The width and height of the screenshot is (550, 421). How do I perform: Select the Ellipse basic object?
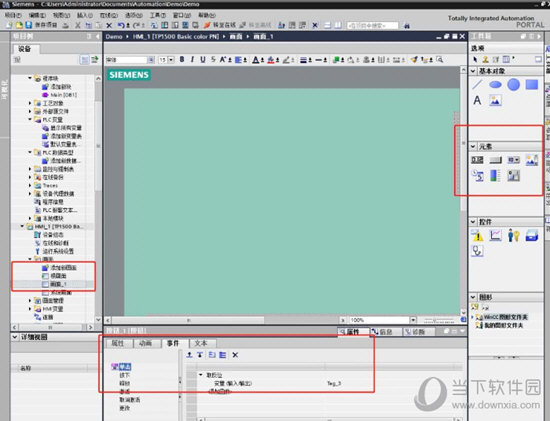495,85
